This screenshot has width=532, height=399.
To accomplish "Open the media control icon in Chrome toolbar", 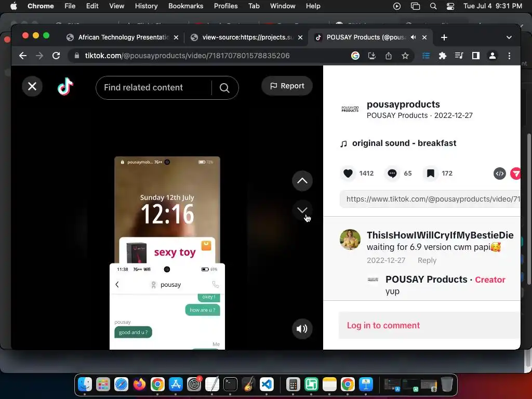I will (459, 56).
